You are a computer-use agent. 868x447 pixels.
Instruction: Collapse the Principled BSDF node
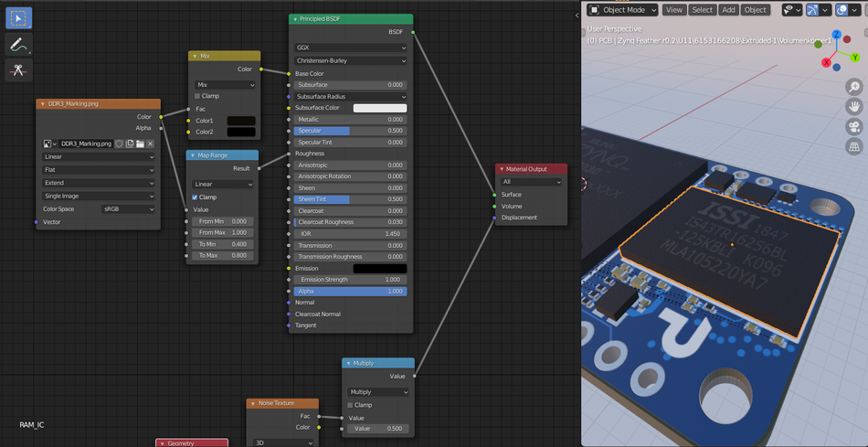[296, 19]
